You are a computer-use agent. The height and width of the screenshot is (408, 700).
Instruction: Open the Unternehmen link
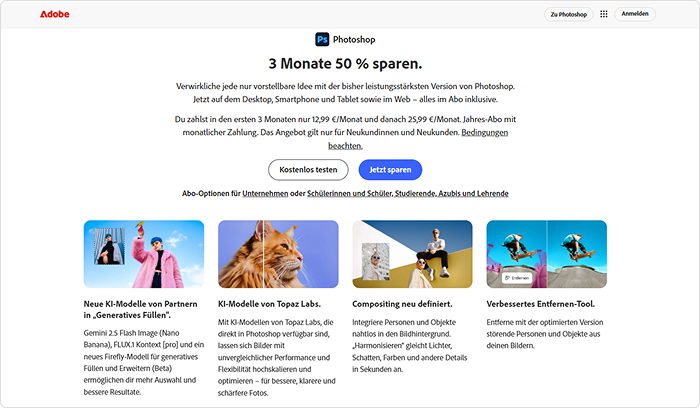tap(265, 193)
